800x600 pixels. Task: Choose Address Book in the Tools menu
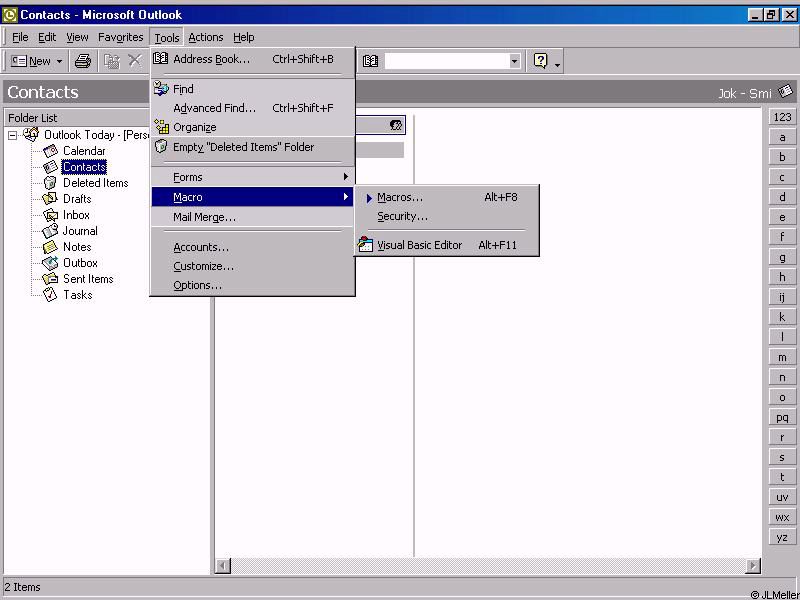click(x=253, y=59)
